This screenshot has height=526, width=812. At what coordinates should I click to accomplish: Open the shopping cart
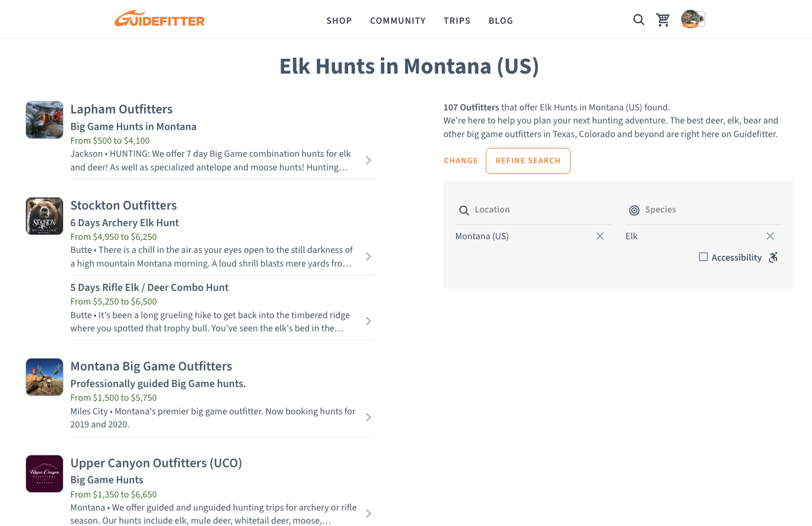pyautogui.click(x=663, y=20)
